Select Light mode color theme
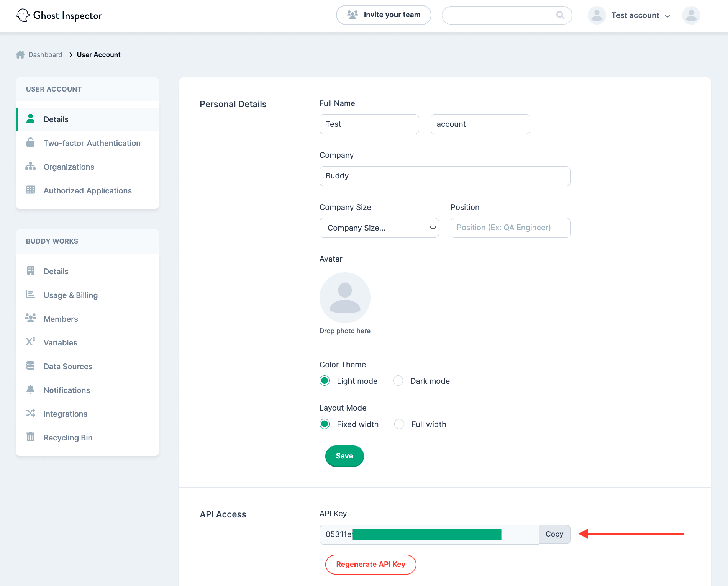 point(325,381)
